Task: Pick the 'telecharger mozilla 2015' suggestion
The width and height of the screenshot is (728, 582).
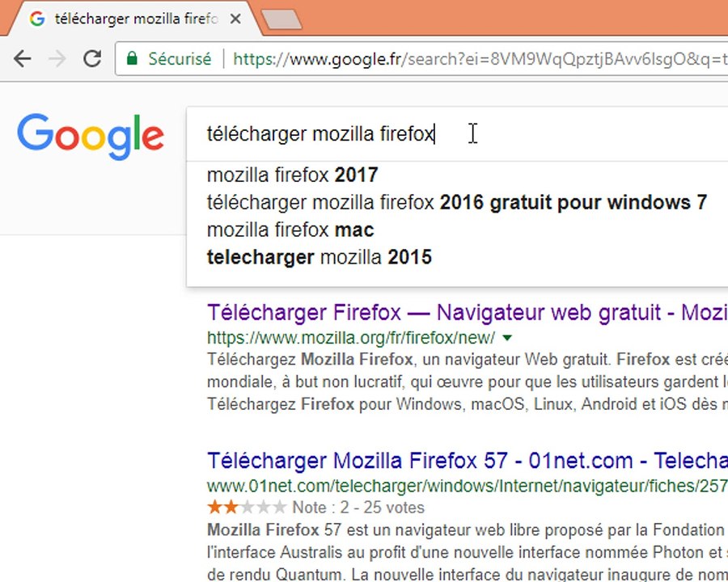Action: (x=320, y=257)
